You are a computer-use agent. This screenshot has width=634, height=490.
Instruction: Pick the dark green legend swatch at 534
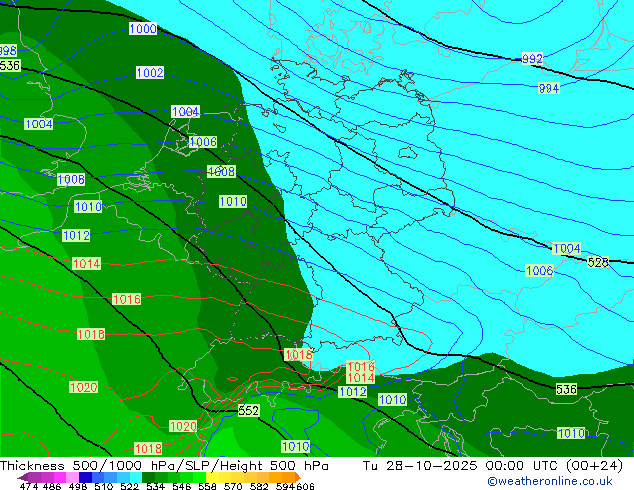pos(148,477)
